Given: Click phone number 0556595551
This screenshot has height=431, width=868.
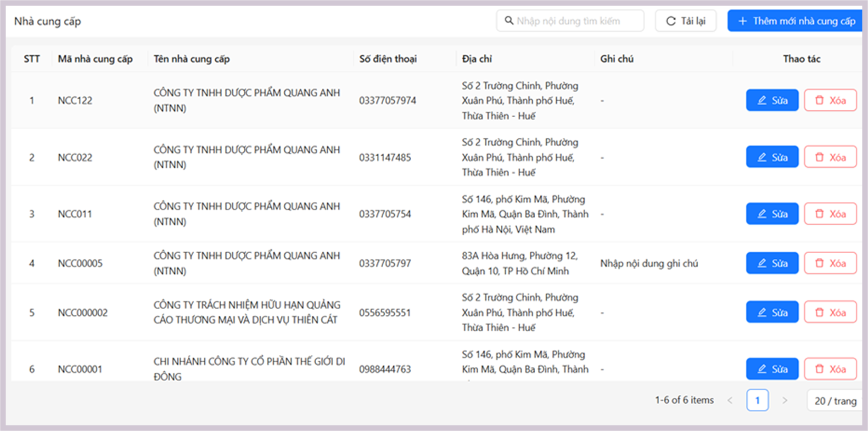Looking at the screenshot, I should click(x=385, y=312).
